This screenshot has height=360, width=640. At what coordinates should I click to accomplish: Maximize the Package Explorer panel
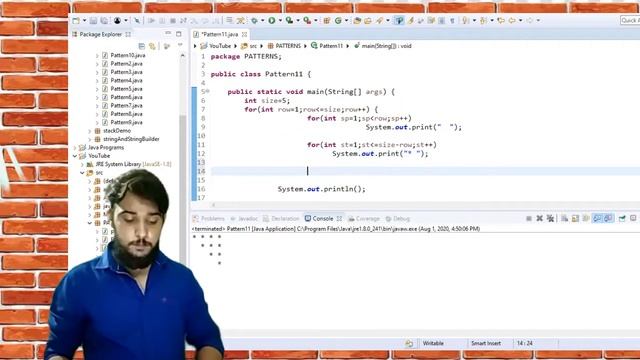coord(179,34)
